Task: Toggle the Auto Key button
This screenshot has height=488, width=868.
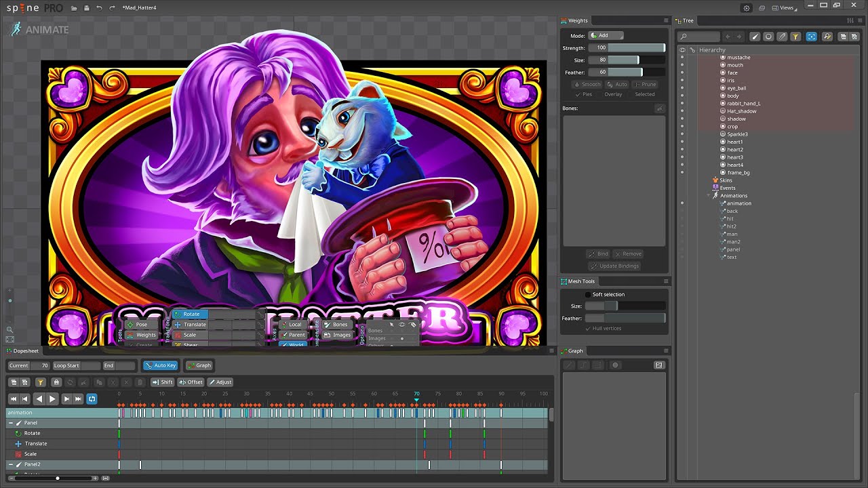Action: (x=161, y=365)
